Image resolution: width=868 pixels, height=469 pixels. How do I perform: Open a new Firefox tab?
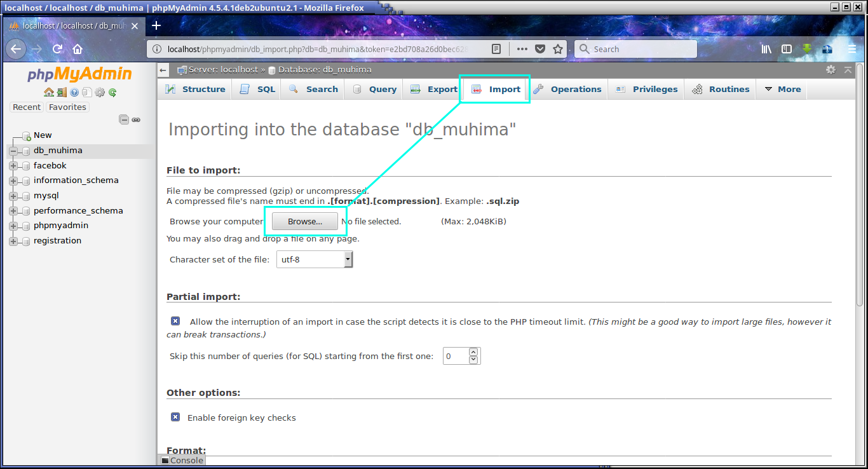click(x=156, y=25)
